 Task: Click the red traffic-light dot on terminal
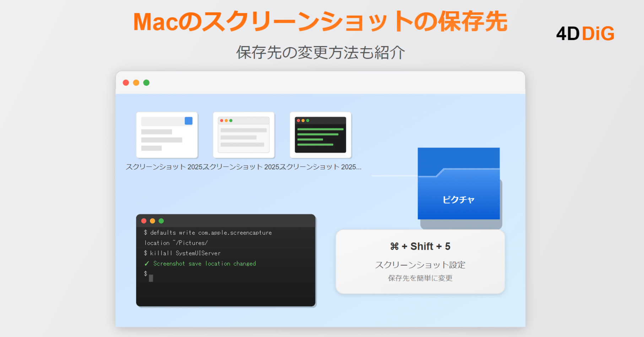coord(144,221)
